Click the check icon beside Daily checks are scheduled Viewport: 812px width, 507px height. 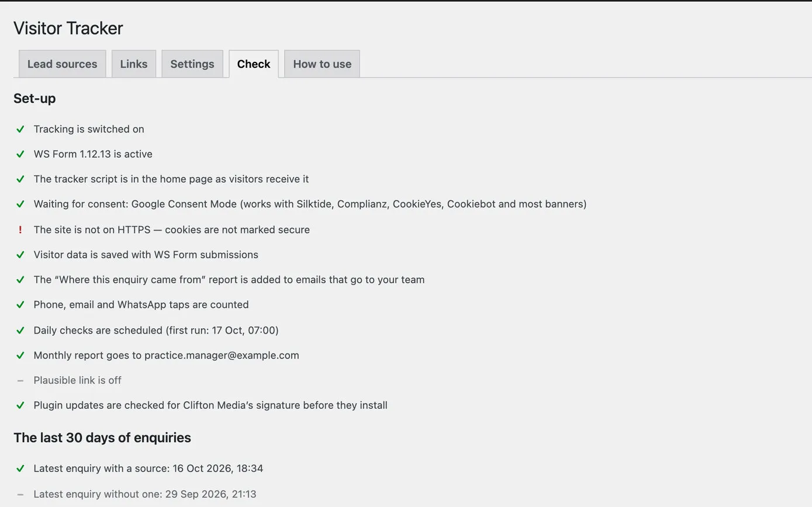(20, 331)
